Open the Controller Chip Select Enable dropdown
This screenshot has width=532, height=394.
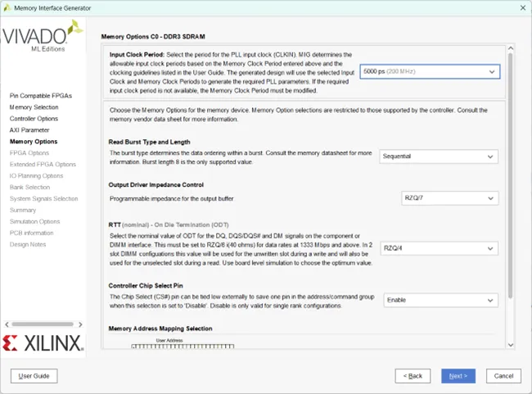point(440,301)
